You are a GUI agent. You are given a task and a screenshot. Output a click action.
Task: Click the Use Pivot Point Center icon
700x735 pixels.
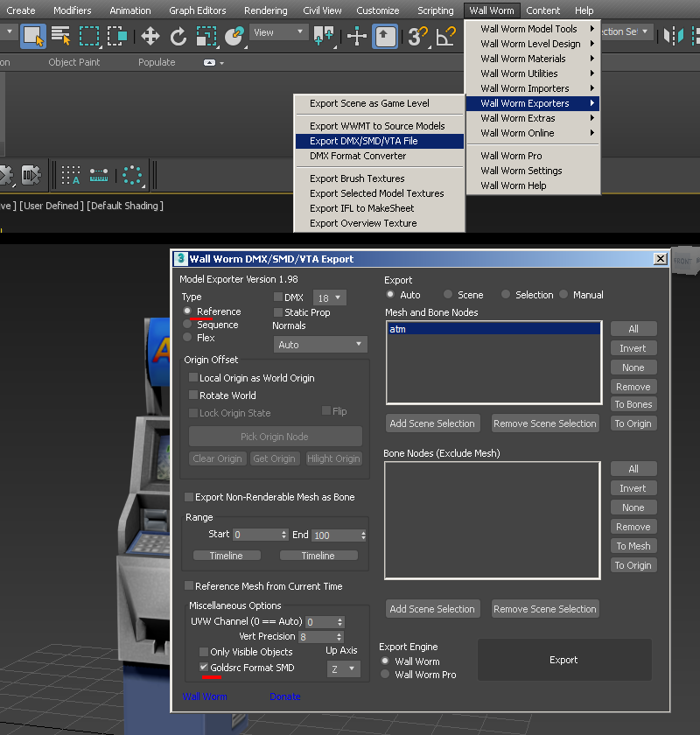pos(324,36)
